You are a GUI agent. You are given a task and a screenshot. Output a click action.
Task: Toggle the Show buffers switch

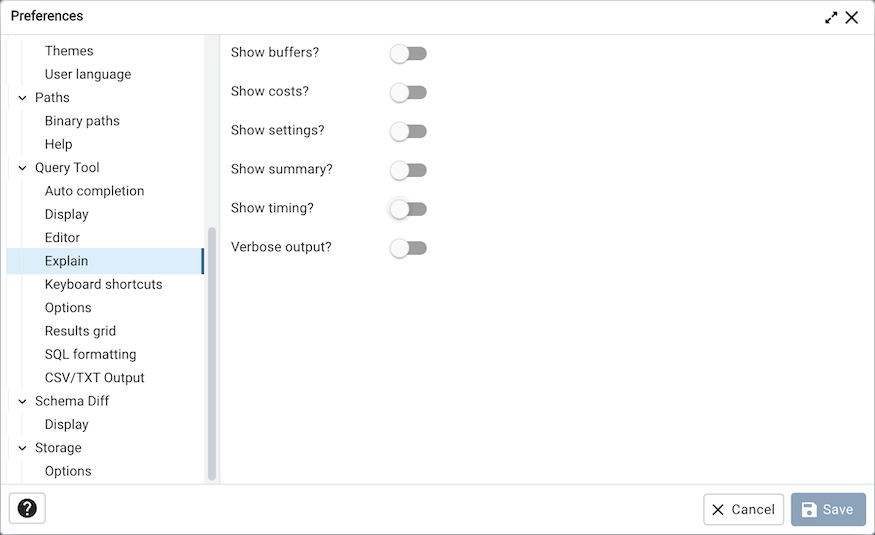[408, 53]
